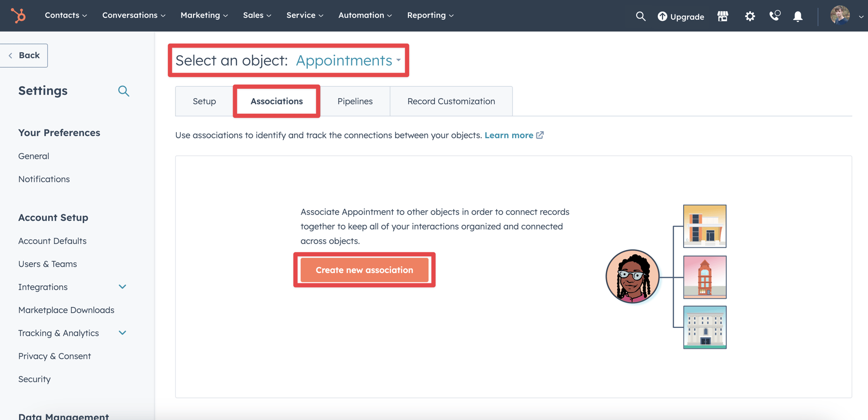The width and height of the screenshot is (868, 420).
Task: Click the Upgrade button
Action: 681,17
